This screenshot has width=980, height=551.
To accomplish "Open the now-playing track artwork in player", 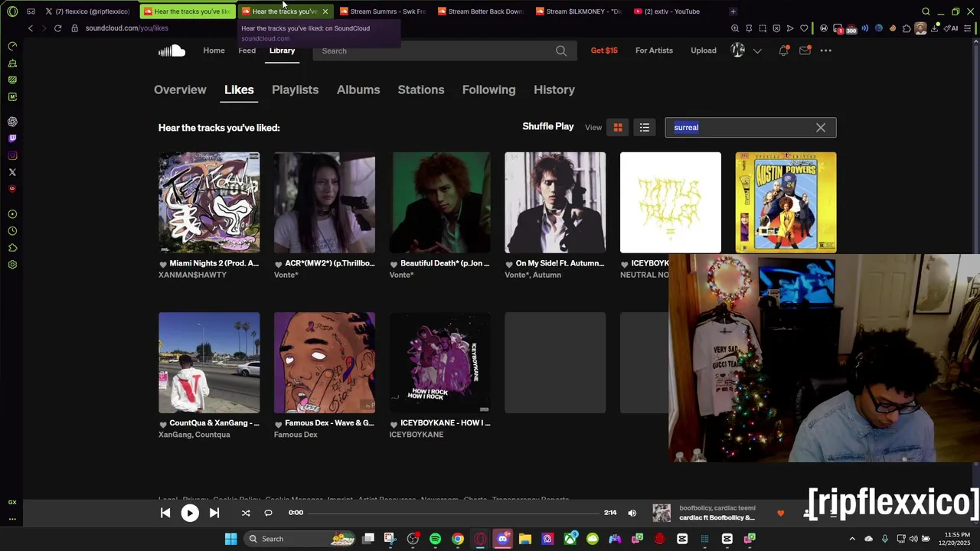I will click(661, 513).
